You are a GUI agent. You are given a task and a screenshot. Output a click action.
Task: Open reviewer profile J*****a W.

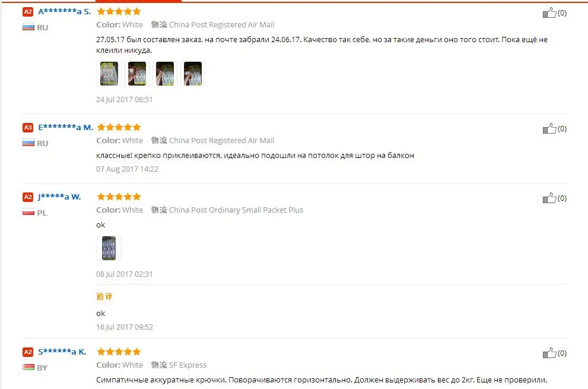click(x=59, y=197)
